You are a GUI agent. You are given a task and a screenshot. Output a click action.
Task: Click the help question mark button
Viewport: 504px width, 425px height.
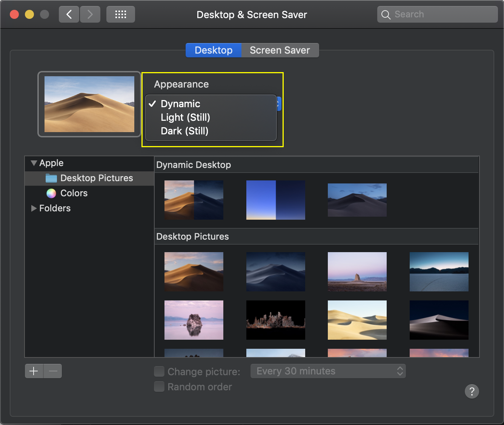[472, 391]
